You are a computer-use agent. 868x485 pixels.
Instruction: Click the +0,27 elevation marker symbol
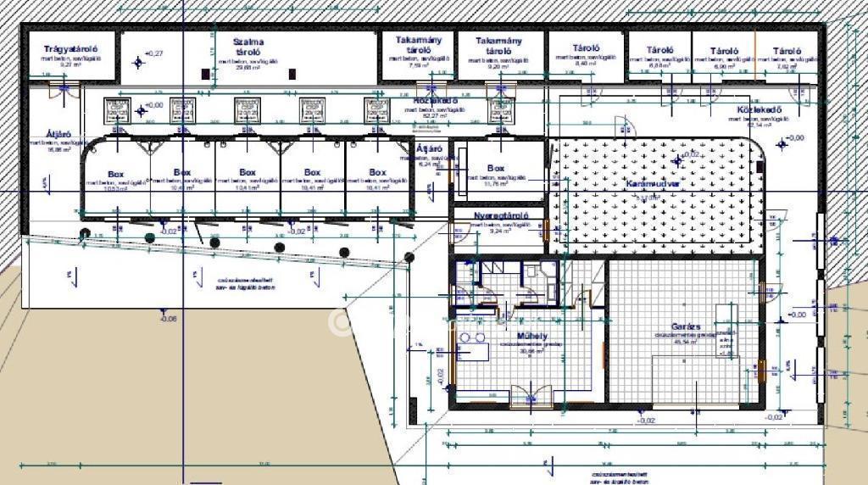[x=139, y=62]
